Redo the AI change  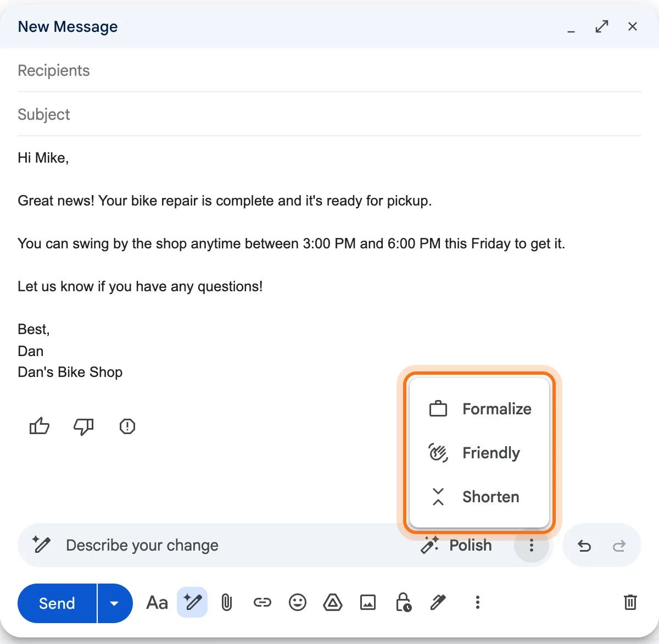click(619, 546)
